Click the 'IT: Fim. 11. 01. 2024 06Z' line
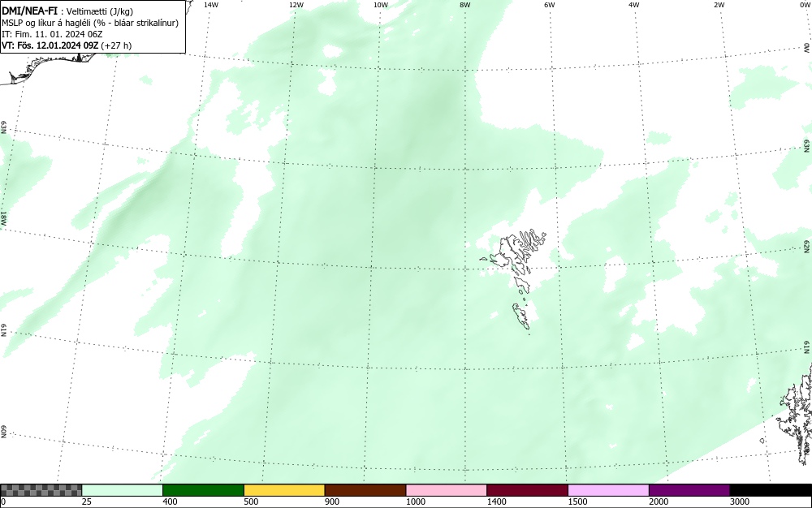The image size is (812, 508). tap(52, 34)
